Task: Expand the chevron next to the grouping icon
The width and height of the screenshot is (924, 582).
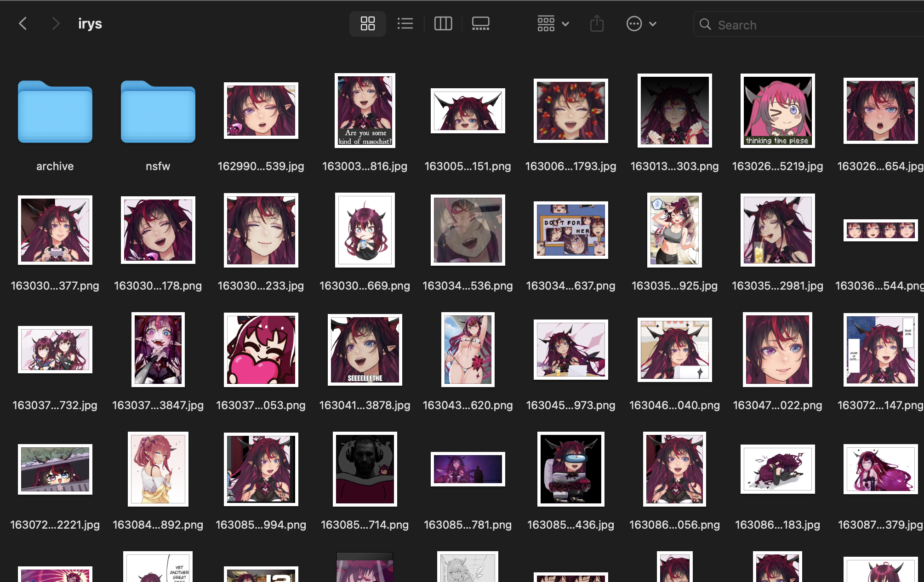Action: [565, 24]
